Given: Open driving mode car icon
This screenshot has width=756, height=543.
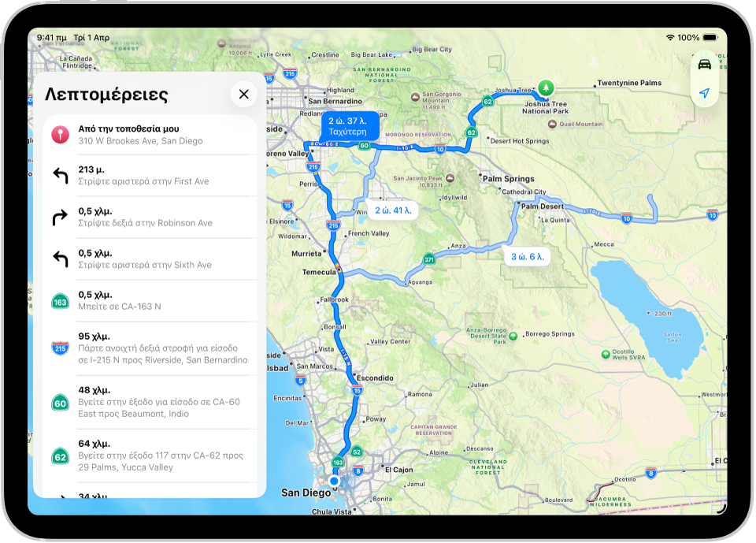Looking at the screenshot, I should click(704, 65).
